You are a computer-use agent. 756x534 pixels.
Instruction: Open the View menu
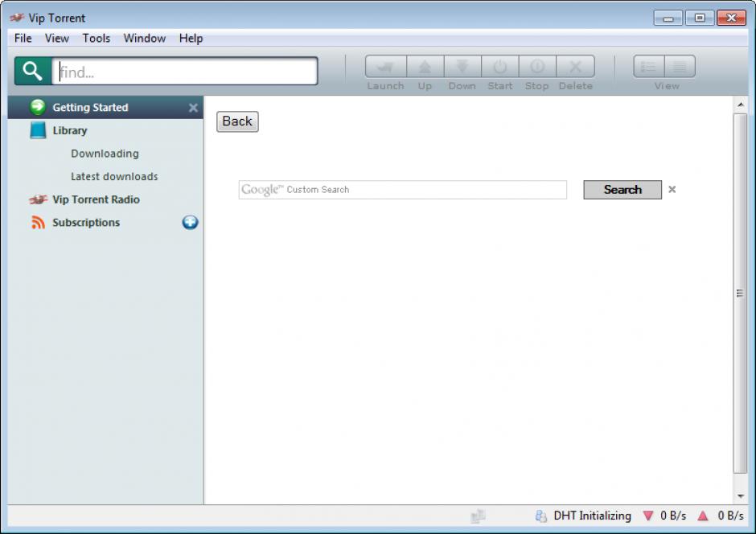57,38
